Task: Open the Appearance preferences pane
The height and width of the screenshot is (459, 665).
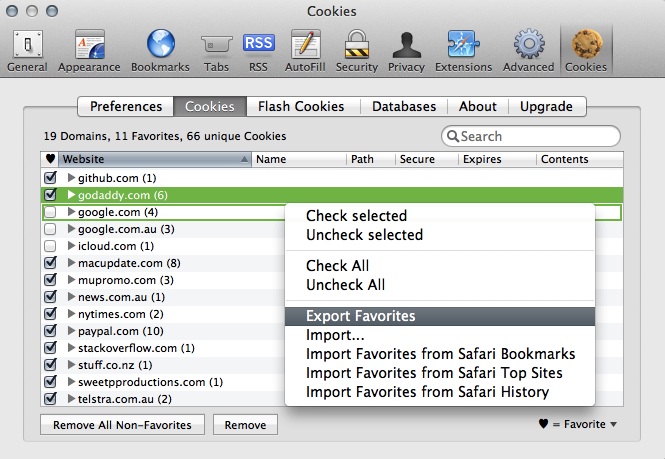Action: pyautogui.click(x=89, y=51)
